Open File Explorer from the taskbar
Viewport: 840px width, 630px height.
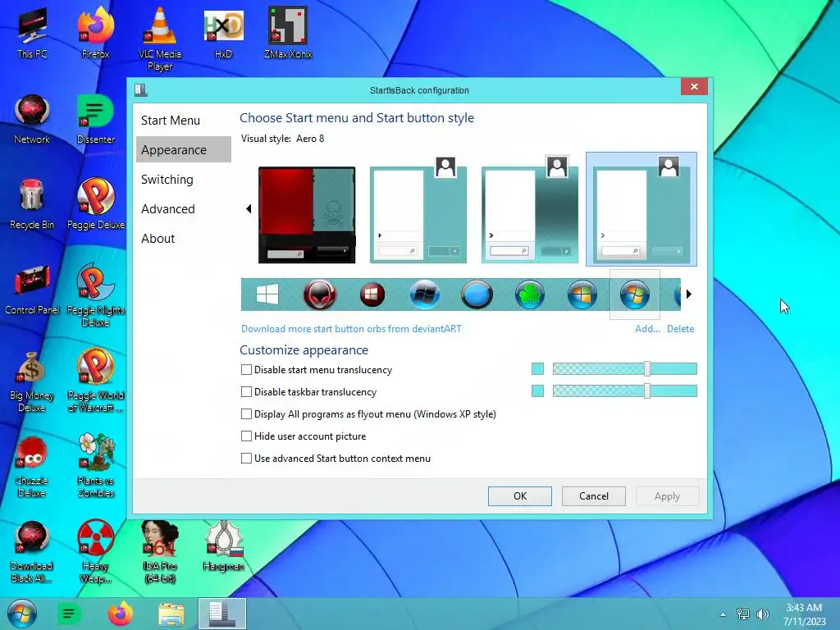pyautogui.click(x=171, y=614)
